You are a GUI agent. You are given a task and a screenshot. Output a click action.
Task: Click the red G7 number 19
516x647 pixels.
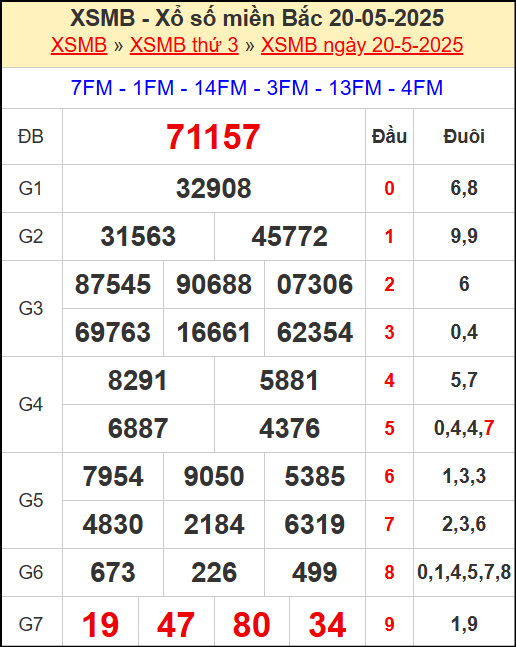[x=100, y=625]
